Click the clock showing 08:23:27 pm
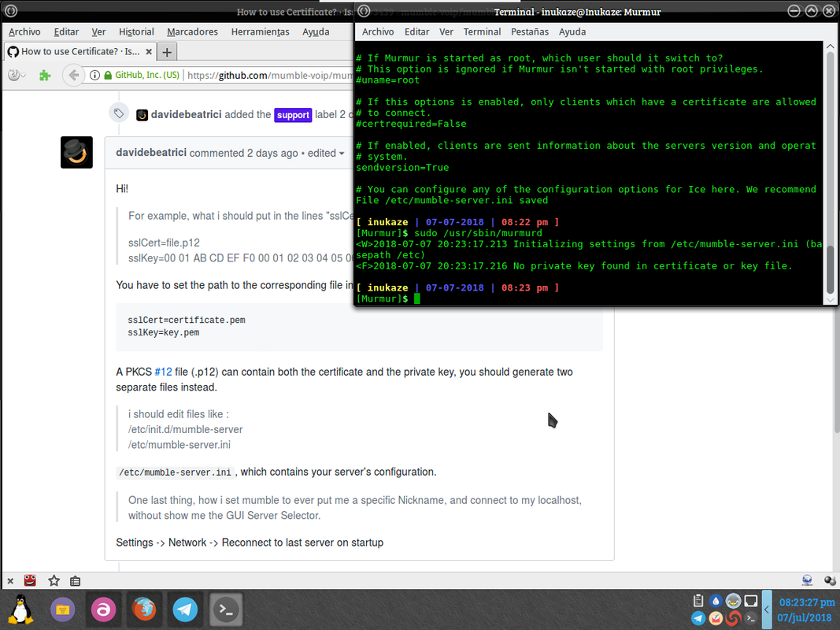Viewport: 840px width, 630px height. point(807,602)
